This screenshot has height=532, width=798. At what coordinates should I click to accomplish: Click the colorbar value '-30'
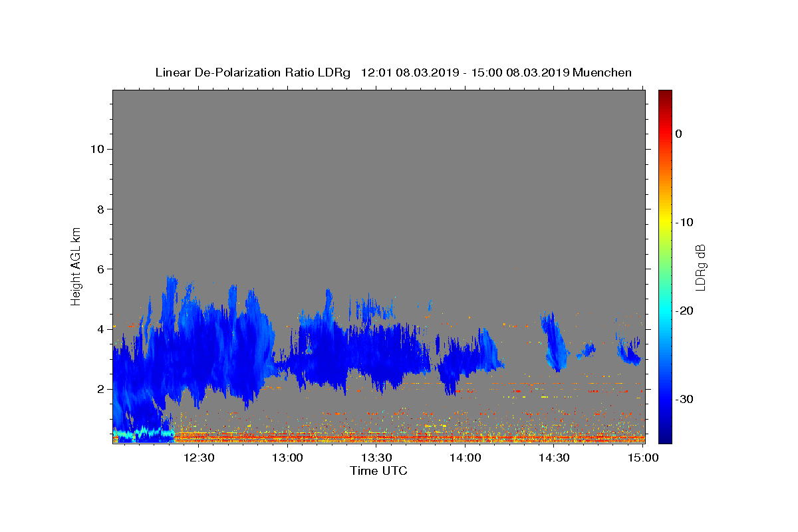point(685,399)
